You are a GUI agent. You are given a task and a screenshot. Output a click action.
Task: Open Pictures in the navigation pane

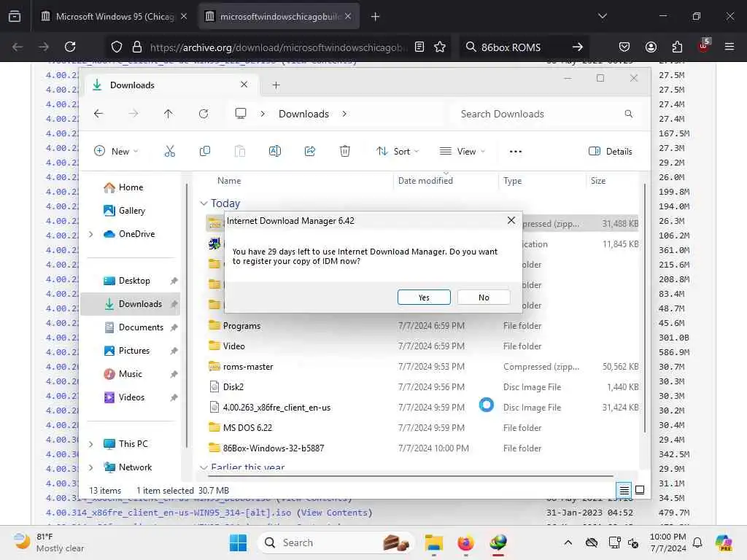point(133,351)
